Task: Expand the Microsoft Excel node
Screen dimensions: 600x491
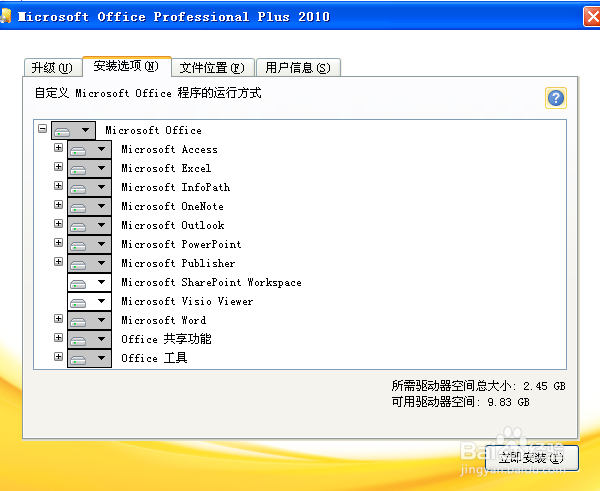Action: tap(59, 166)
